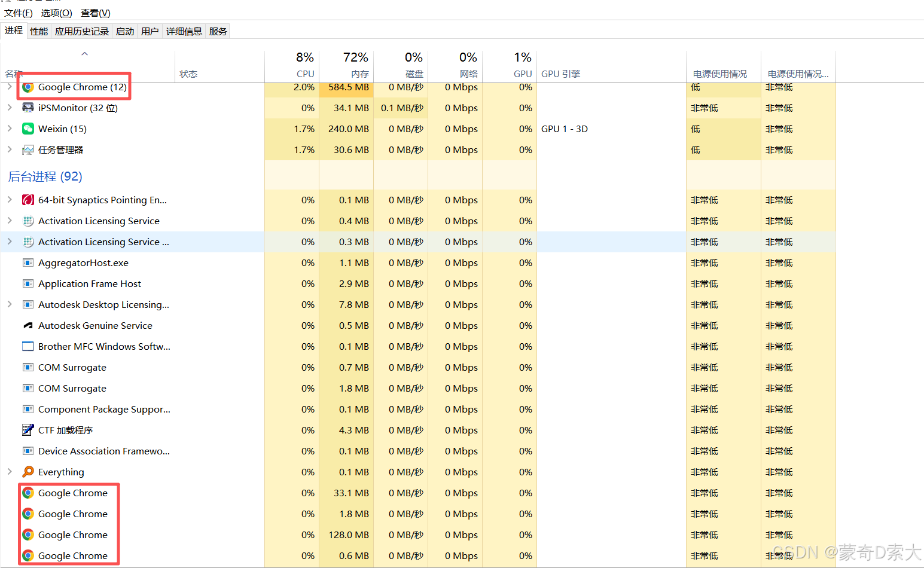Open the 查看(V) menu
The width and height of the screenshot is (924, 568).
pyautogui.click(x=96, y=13)
